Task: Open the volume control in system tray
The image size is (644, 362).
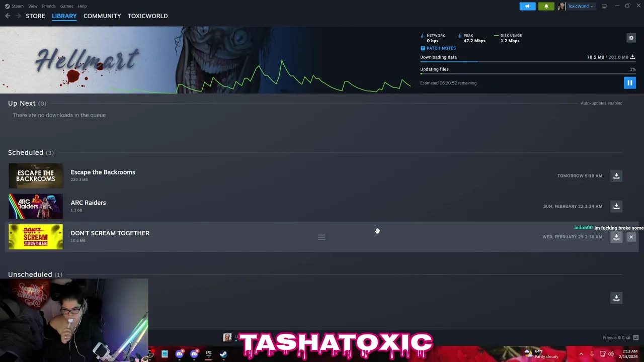Action: pos(611,354)
